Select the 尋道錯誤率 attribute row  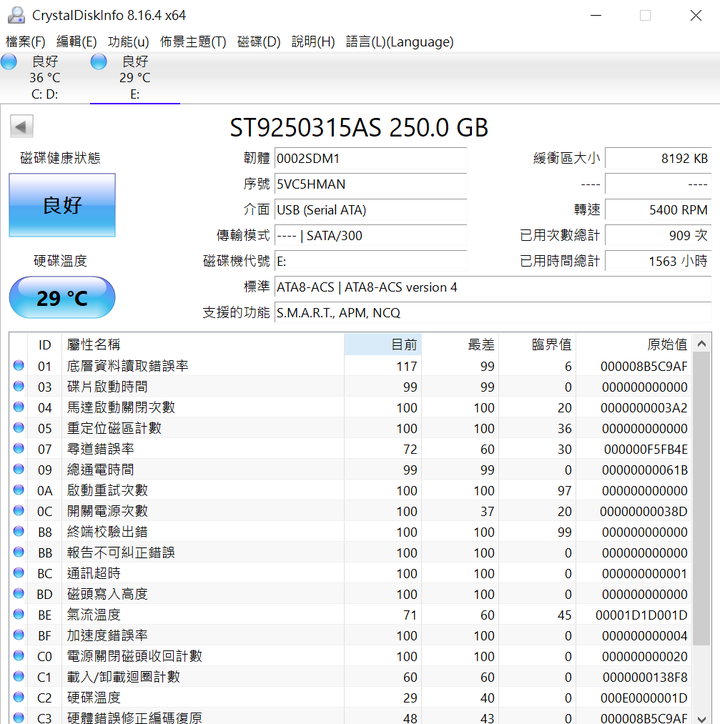click(x=351, y=449)
